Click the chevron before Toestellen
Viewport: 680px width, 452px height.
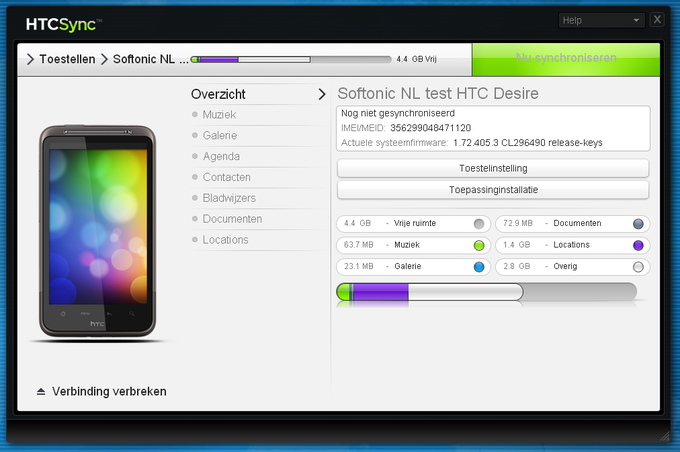click(30, 59)
